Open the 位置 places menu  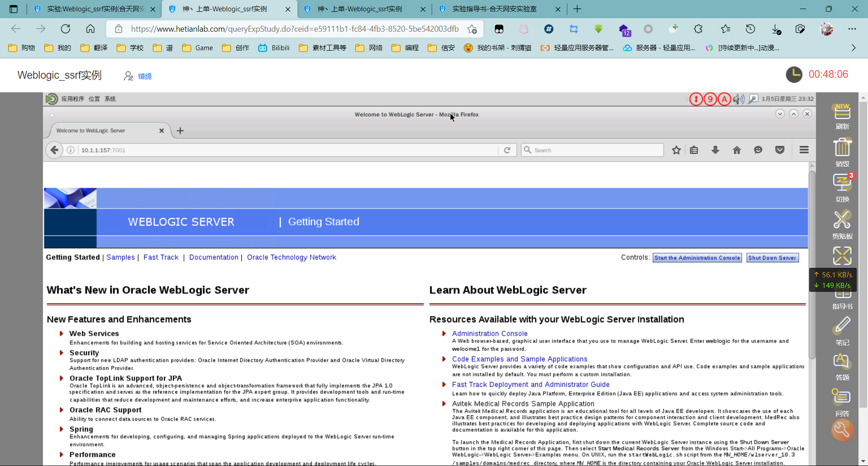point(94,99)
